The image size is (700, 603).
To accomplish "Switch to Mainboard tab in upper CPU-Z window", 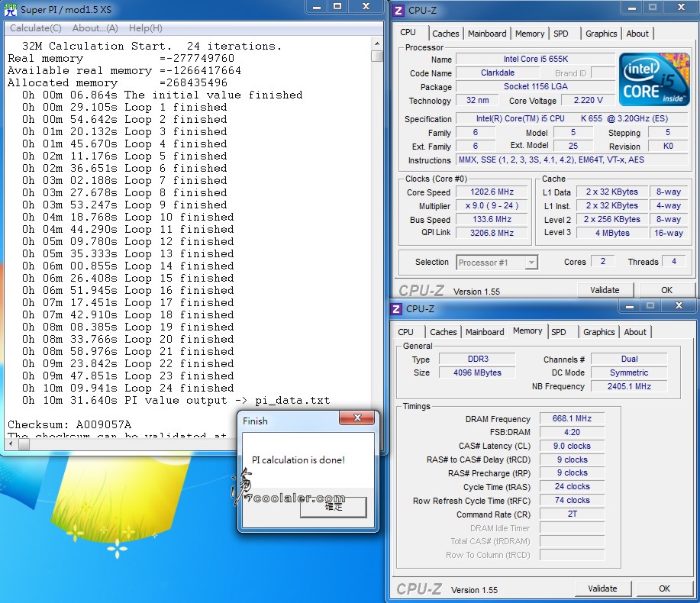I will (x=487, y=34).
